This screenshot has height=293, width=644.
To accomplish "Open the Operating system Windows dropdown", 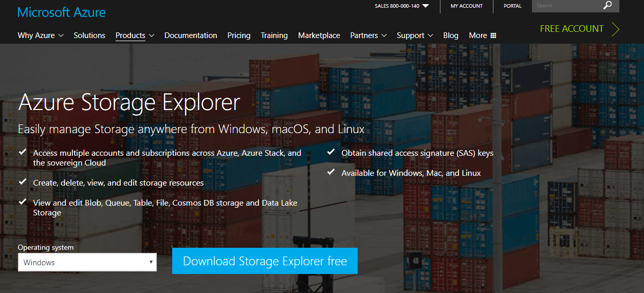I will click(87, 262).
